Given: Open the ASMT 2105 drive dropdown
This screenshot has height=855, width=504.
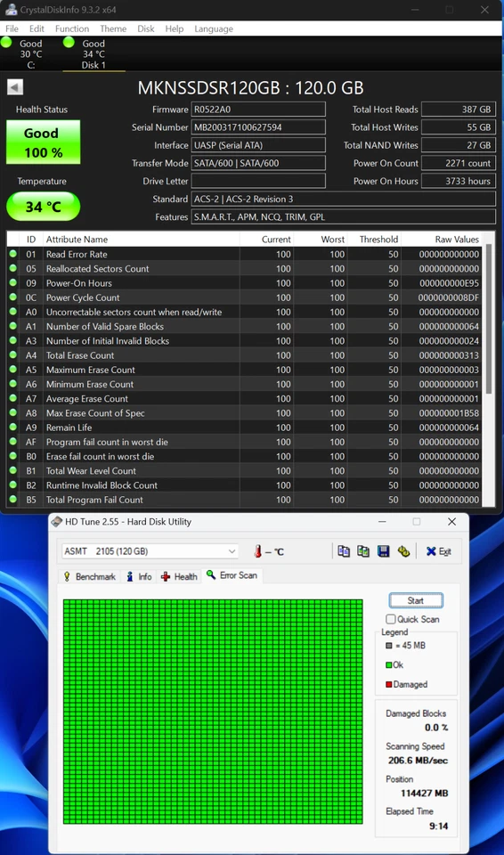Looking at the screenshot, I should [x=150, y=551].
